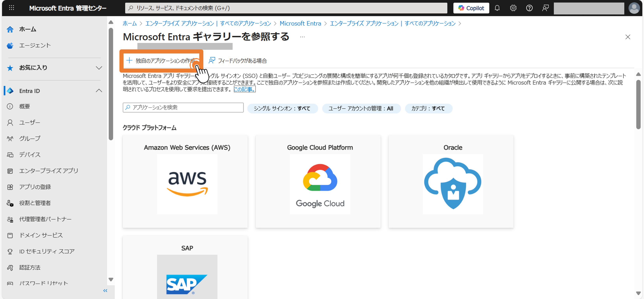Click the ホーム breadcrumb link
Viewport: 644px width, 299px height.
coord(130,23)
